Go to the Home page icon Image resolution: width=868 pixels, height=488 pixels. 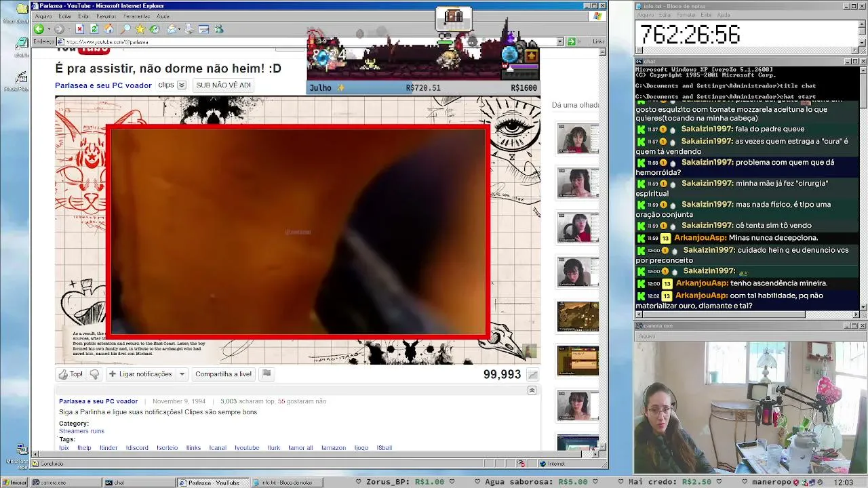coord(109,29)
